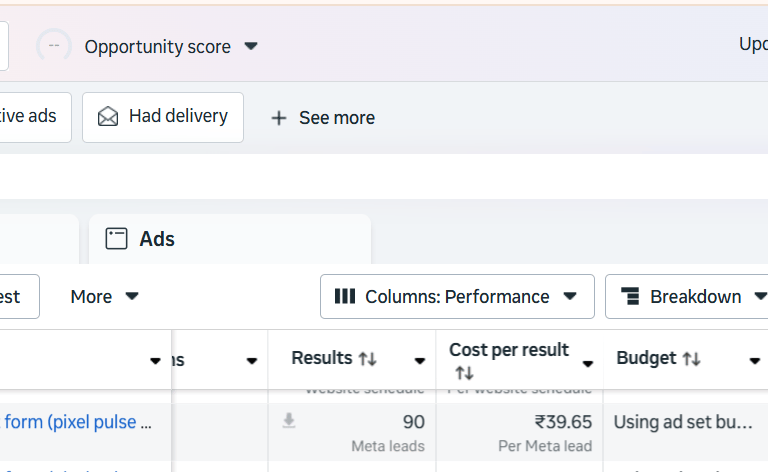Click the download arrow in Results cell

point(289,421)
